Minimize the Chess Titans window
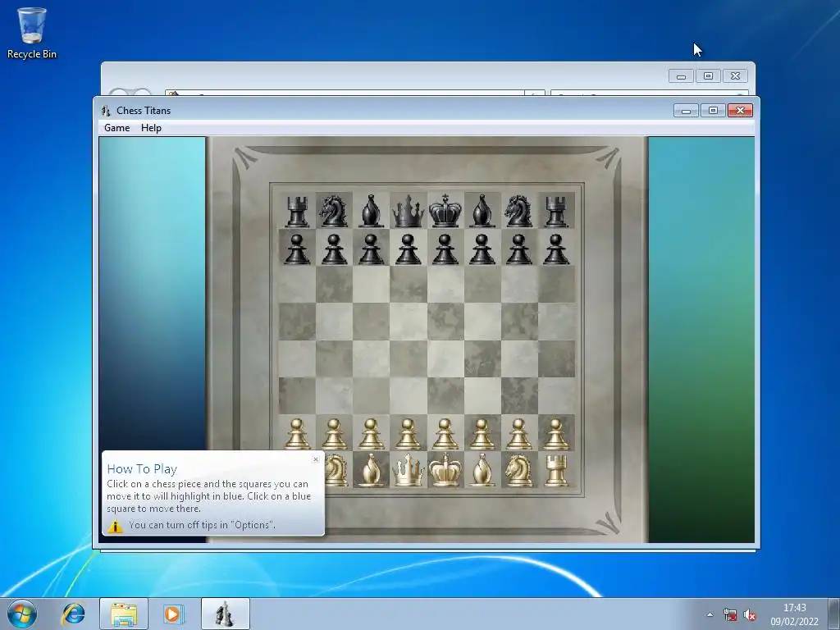Image resolution: width=840 pixels, height=630 pixels. tap(687, 111)
